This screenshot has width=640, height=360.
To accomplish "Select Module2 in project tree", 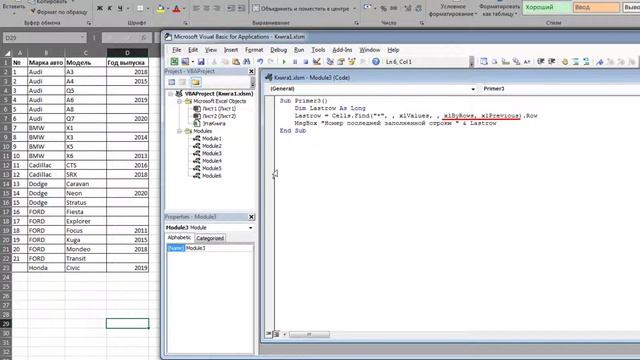I will click(x=212, y=146).
